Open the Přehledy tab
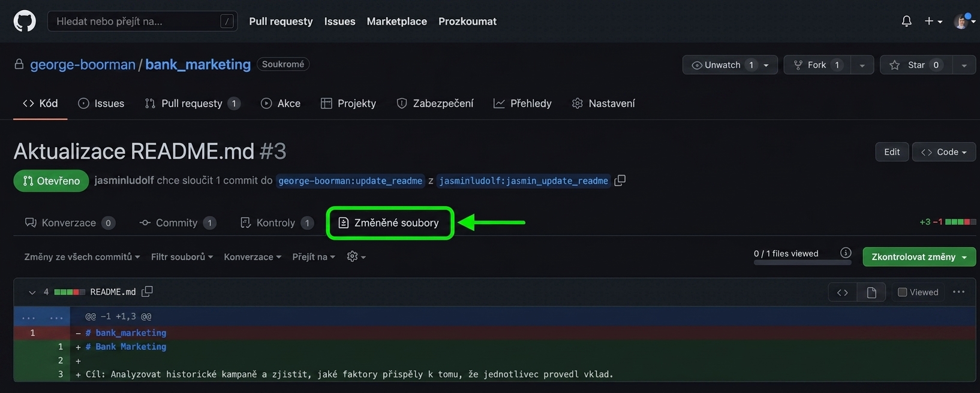 click(x=522, y=103)
